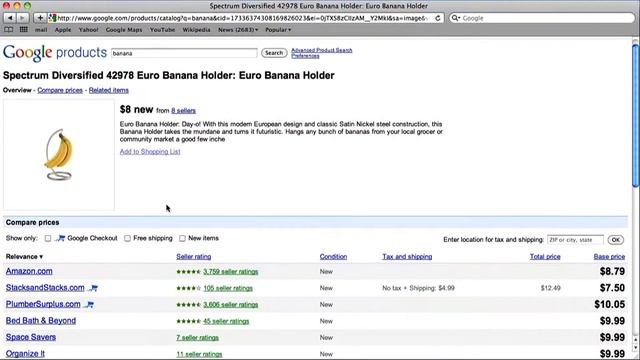Click the checkout cart icon beside StacksandStacks.com
The width and height of the screenshot is (640, 360).
(93, 288)
